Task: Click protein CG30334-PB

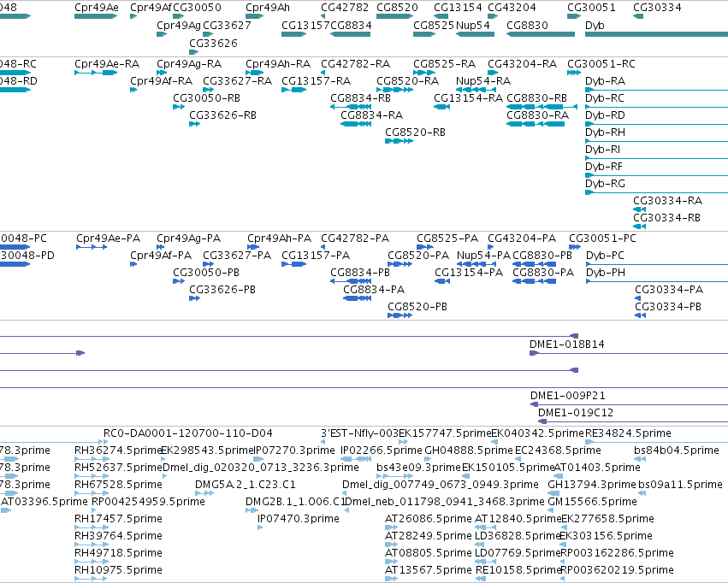Action: [640, 315]
